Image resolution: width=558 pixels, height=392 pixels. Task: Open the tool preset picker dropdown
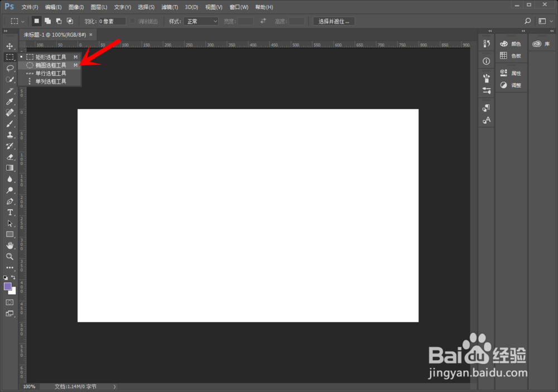coord(17,21)
